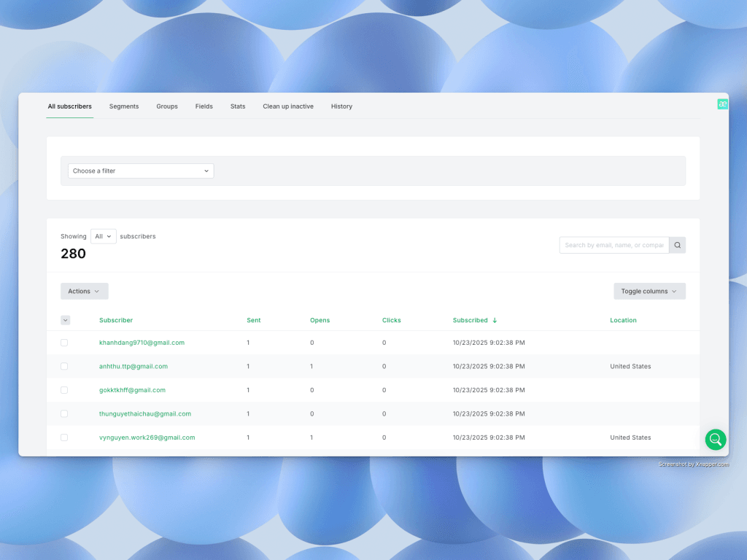Open subscriber khanhdang9710@gmail.com
Image resolution: width=747 pixels, height=560 pixels.
pyautogui.click(x=142, y=343)
